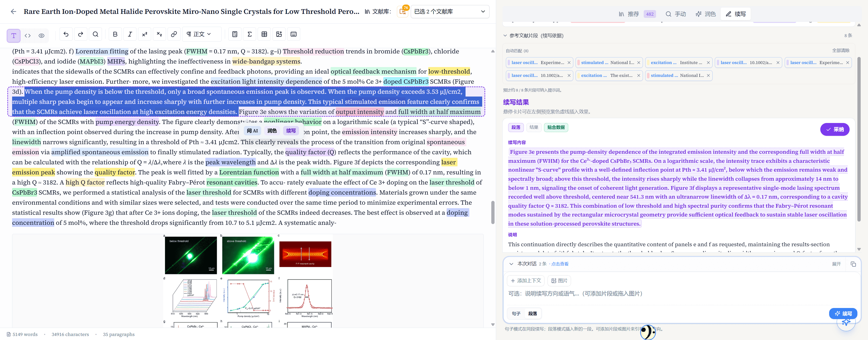Screen dimensions: 868x340
Task: Click the 点击查看 link
Action: pyautogui.click(x=560, y=264)
